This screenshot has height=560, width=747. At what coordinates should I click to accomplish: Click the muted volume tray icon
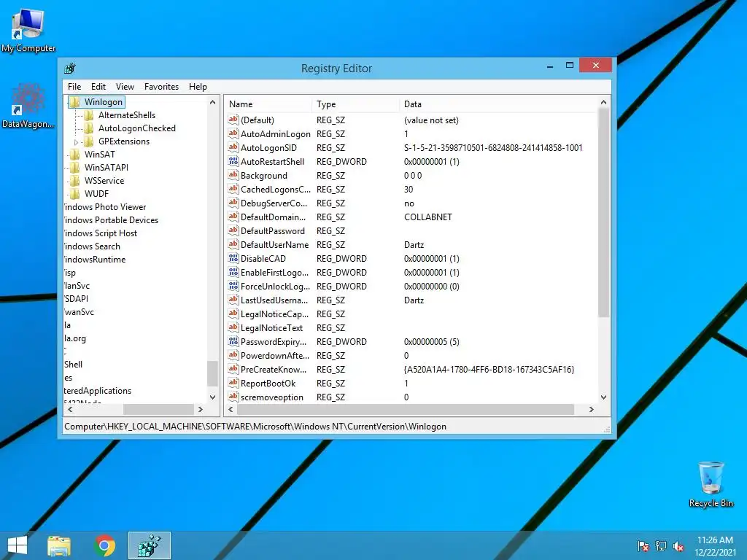coord(678,546)
